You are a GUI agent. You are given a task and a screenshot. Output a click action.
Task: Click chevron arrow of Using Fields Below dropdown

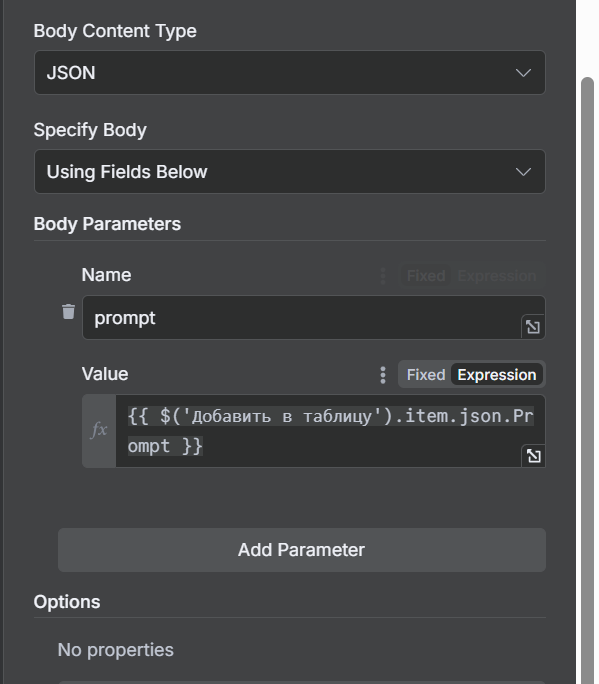523,171
